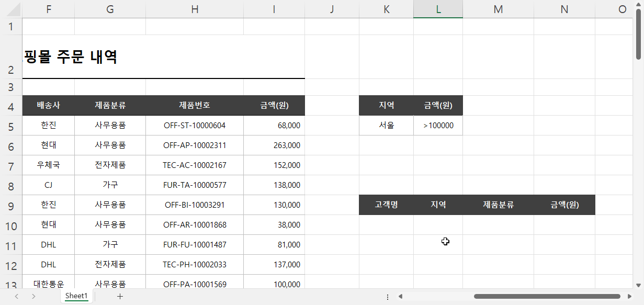The width and height of the screenshot is (644, 305).
Task: Click the 제품분류 header in column G
Action: 110,105
